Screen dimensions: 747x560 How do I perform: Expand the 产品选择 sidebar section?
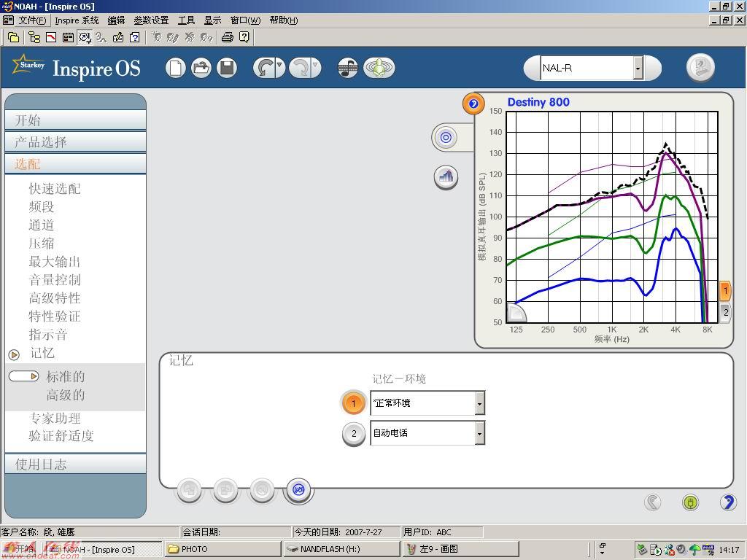75,142
